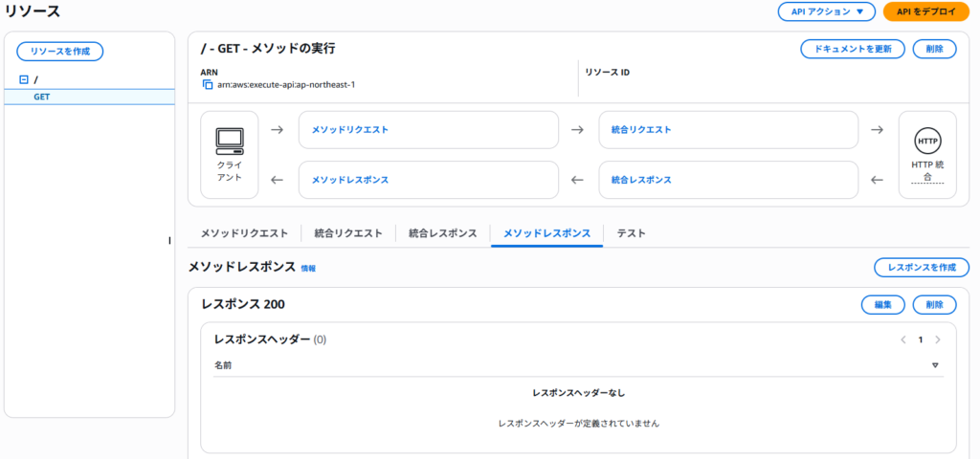Edit response 200 with 編集 button
This screenshot has height=459, width=980.
(883, 305)
